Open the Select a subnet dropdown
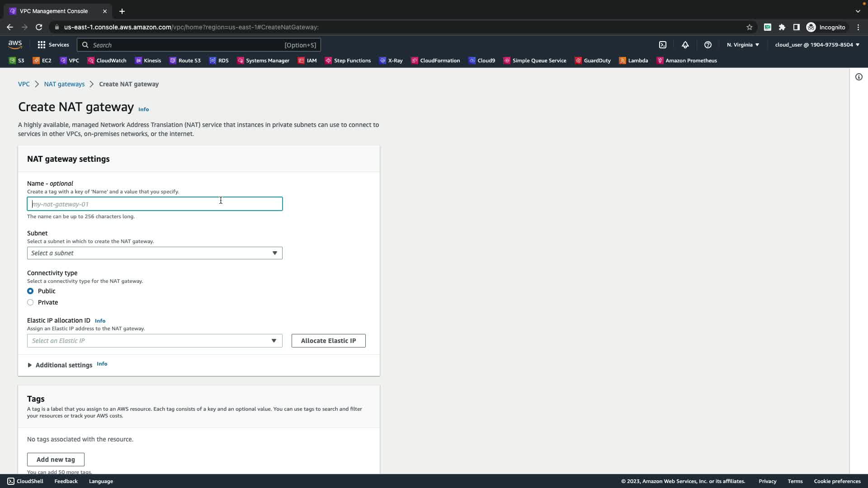Viewport: 868px width, 488px height. point(155,253)
